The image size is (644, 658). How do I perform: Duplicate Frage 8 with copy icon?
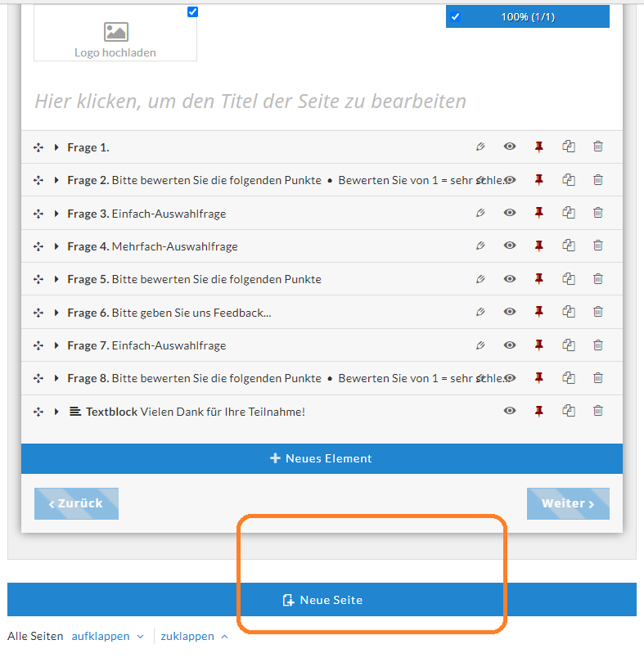[569, 377]
